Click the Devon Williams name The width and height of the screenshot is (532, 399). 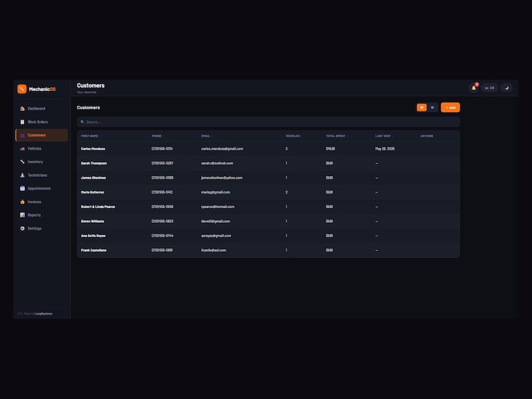[92, 222]
